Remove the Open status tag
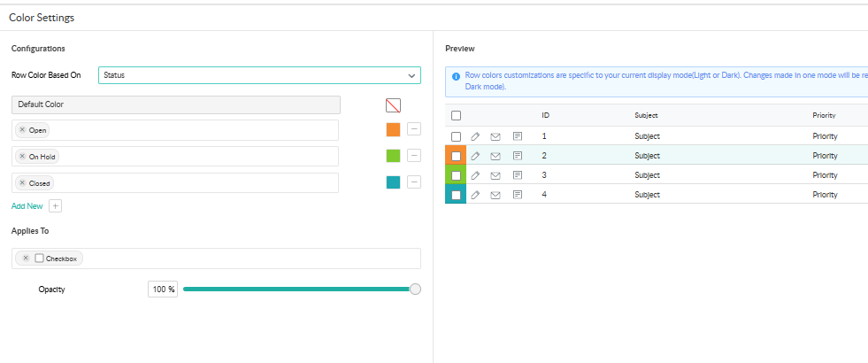This screenshot has width=868, height=363. [x=22, y=130]
